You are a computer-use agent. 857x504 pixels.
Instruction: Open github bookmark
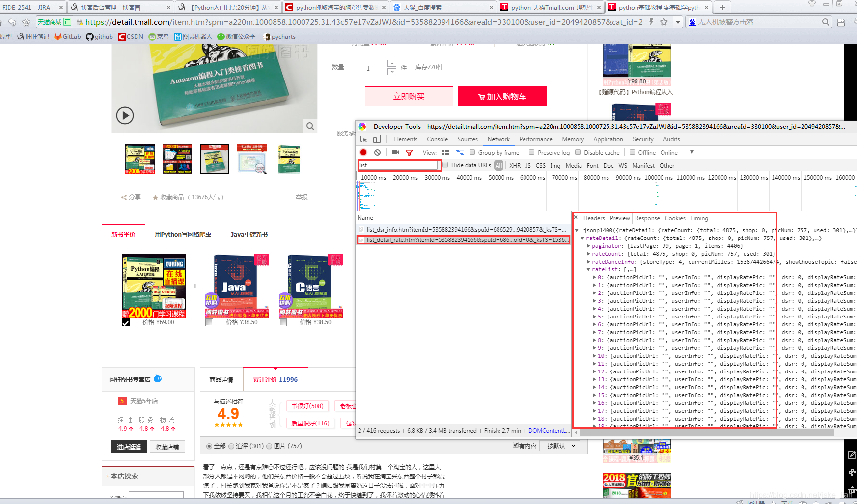100,36
